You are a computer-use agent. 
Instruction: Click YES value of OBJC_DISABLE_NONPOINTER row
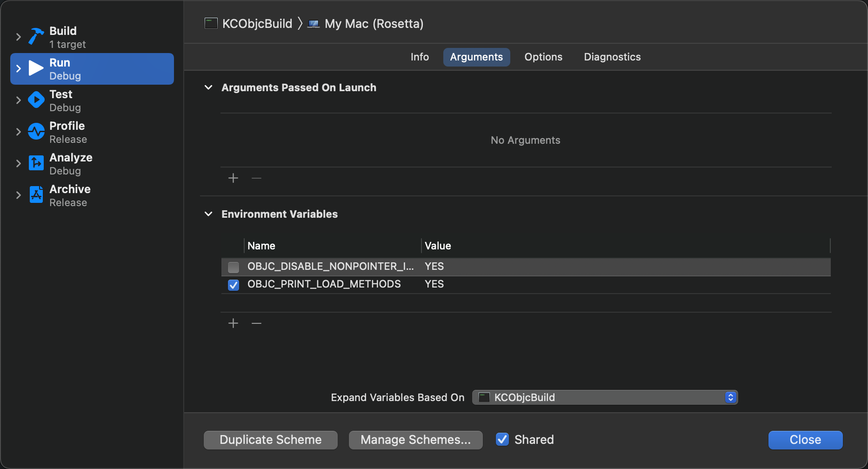(x=434, y=267)
